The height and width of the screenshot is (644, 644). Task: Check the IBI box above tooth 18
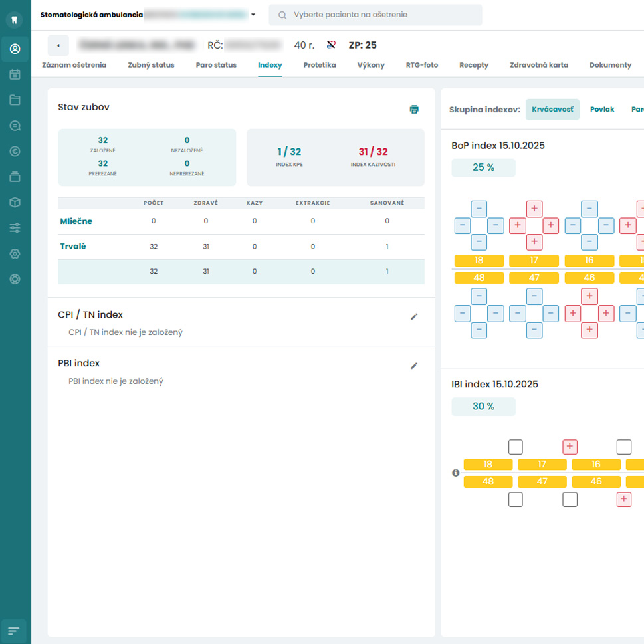[515, 446]
